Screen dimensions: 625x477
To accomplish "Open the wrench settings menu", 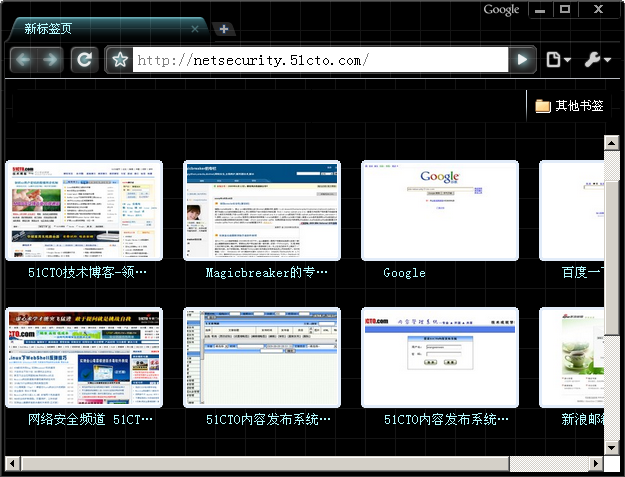I will point(597,60).
